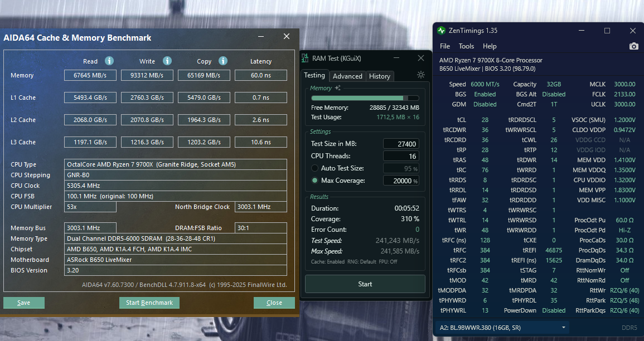The image size is (644, 341).
Task: Click the CPU Multiplier value 53x
Action: point(90,207)
